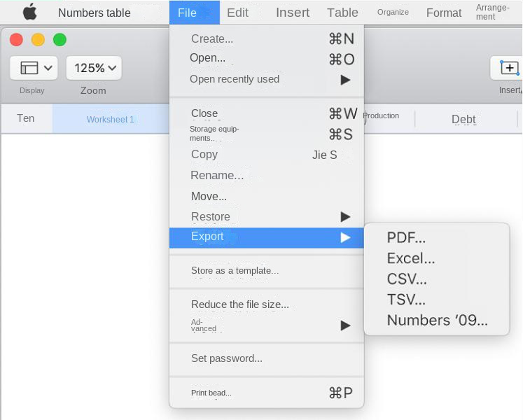The image size is (523, 420).
Task: Choose Set password...
Action: 267,358
